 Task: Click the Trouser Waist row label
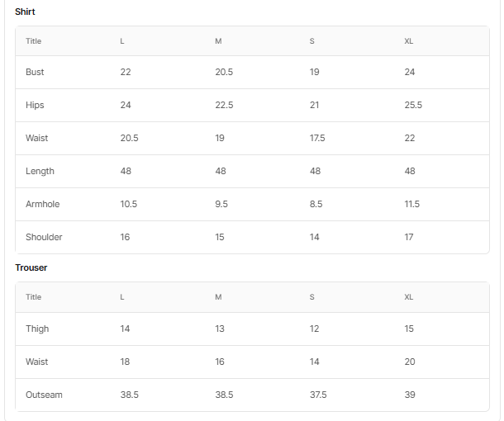coord(36,362)
